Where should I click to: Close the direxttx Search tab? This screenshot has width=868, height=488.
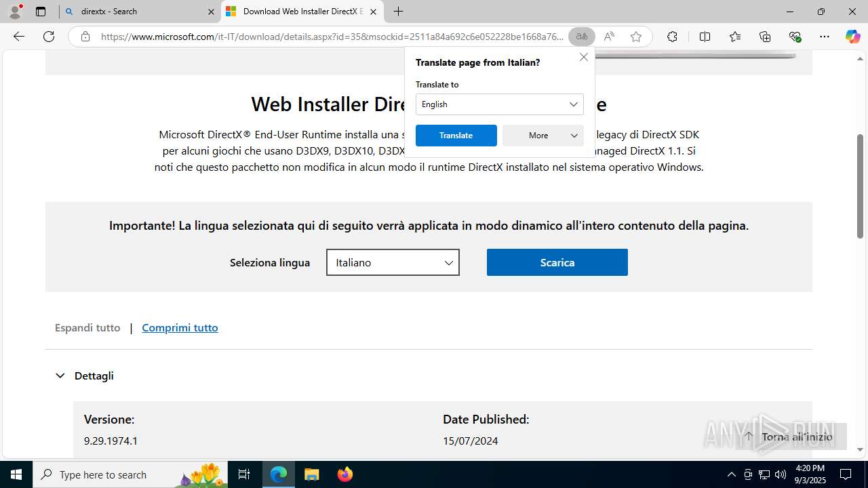(211, 12)
